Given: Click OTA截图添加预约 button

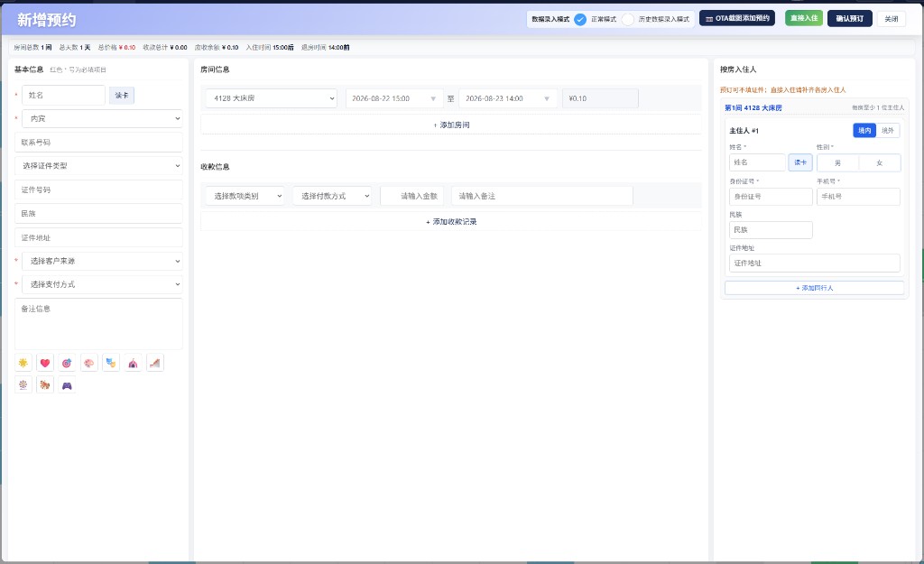Looking at the screenshot, I should click(737, 18).
